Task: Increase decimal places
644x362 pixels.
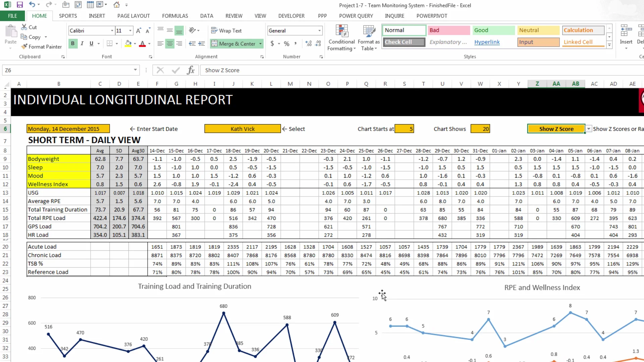Action: [x=308, y=44]
